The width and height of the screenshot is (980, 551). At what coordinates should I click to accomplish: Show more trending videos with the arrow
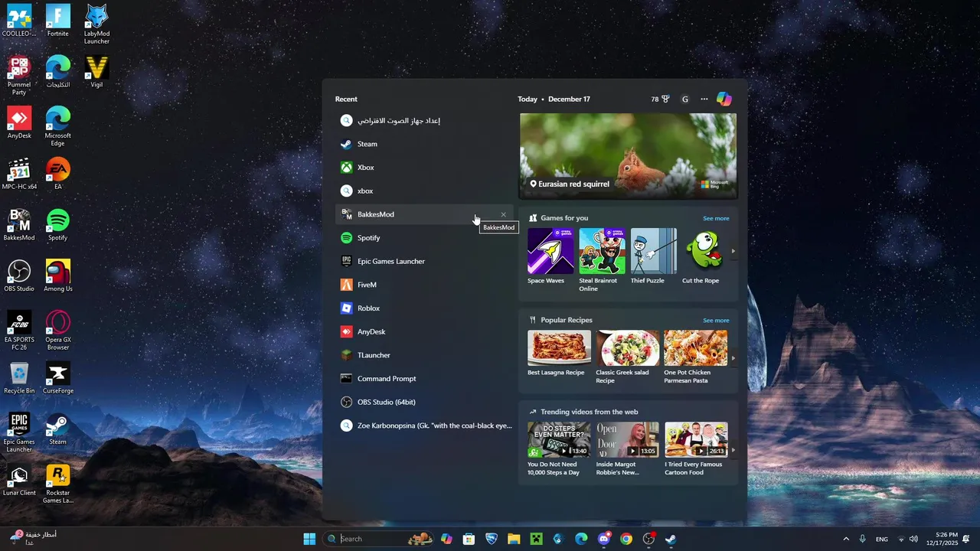coord(733,450)
